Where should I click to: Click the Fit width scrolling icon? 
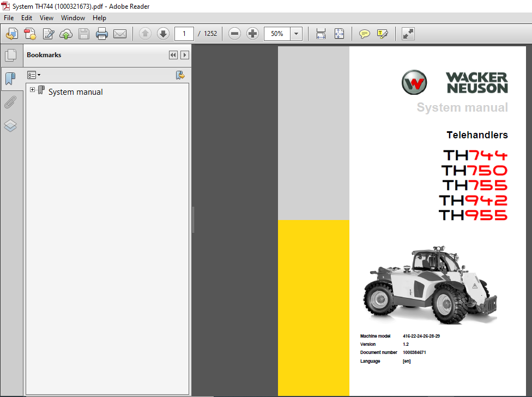[321, 34]
